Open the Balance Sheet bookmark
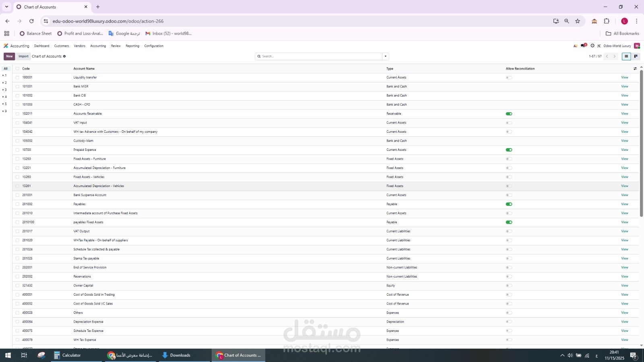 (35, 34)
